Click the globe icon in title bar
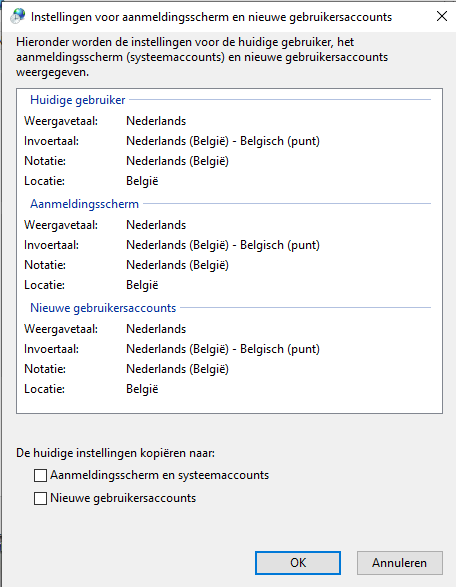Screen dimensions: 456x587 pos(18,16)
